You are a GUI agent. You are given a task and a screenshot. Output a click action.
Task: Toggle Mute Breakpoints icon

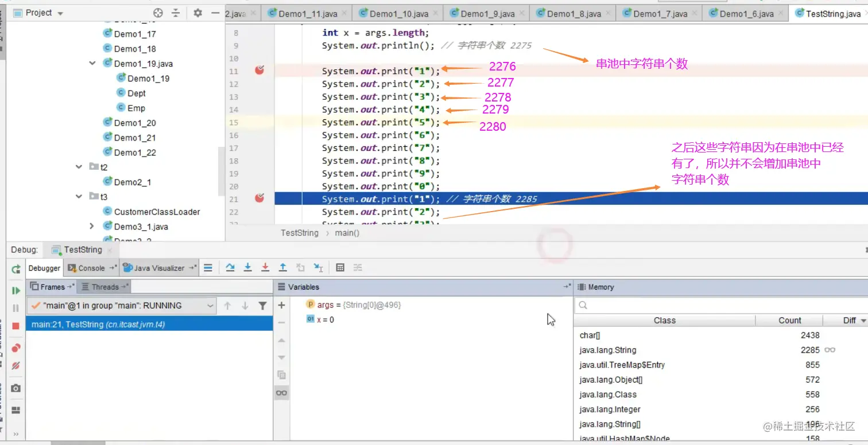[16, 365]
